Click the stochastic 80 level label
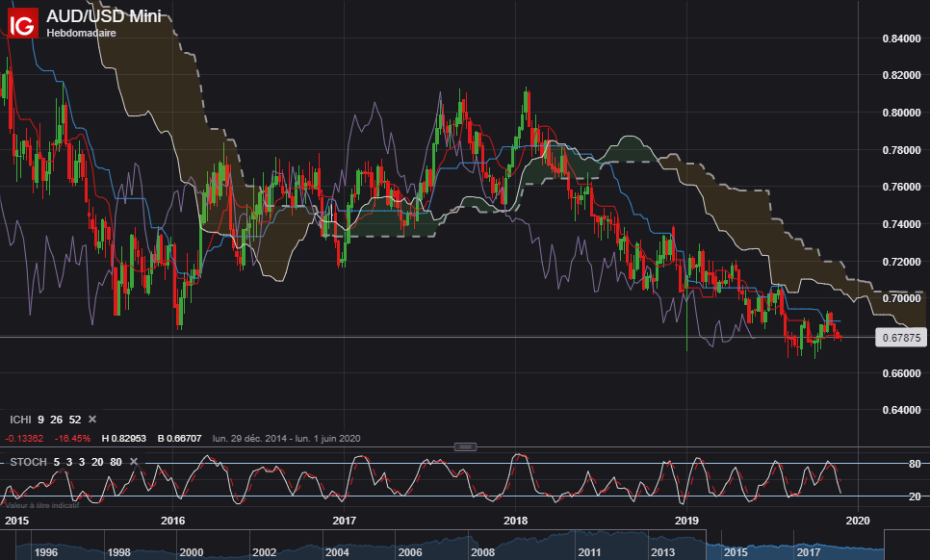The image size is (930, 560). pyautogui.click(x=915, y=464)
